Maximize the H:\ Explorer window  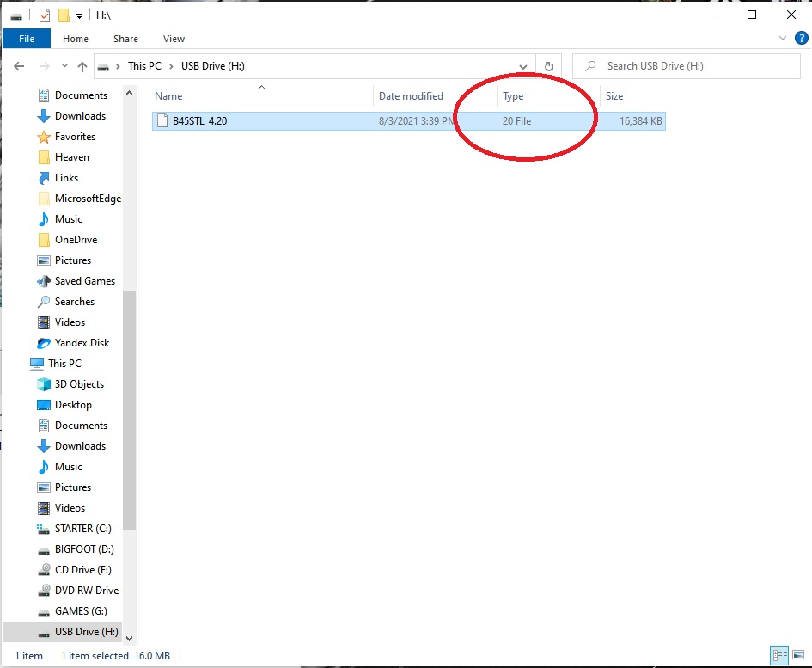coord(752,15)
